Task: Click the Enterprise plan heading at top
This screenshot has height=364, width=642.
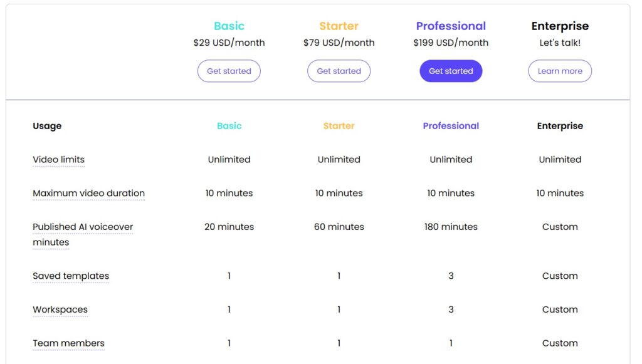Action: coord(560,26)
